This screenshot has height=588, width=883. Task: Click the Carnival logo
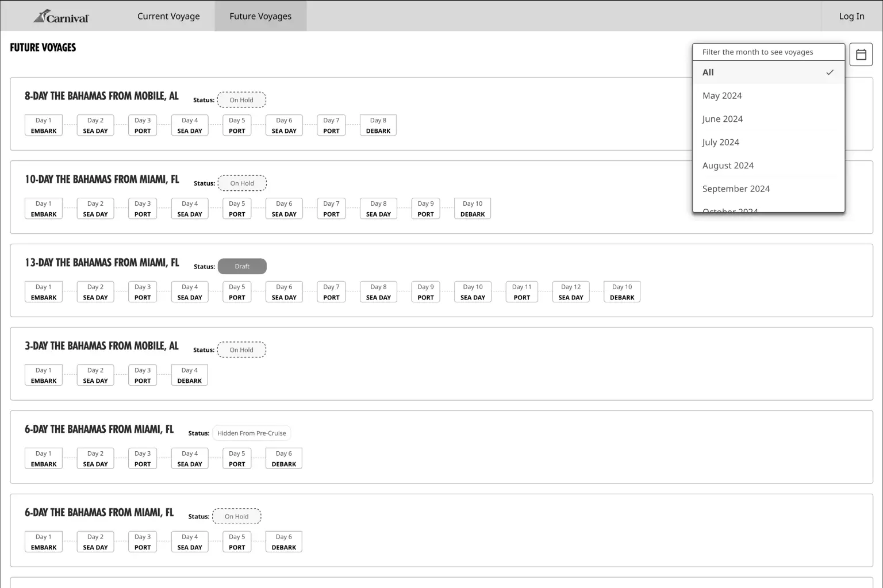point(61,17)
